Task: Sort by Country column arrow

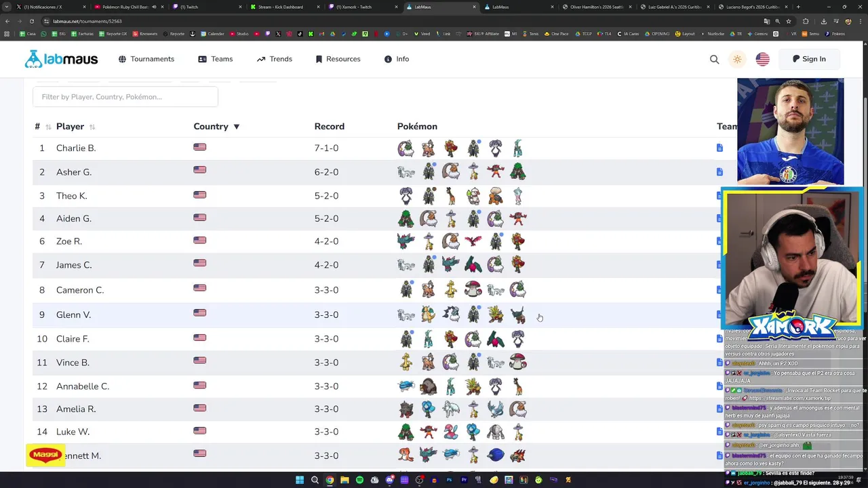Action: coord(236,127)
